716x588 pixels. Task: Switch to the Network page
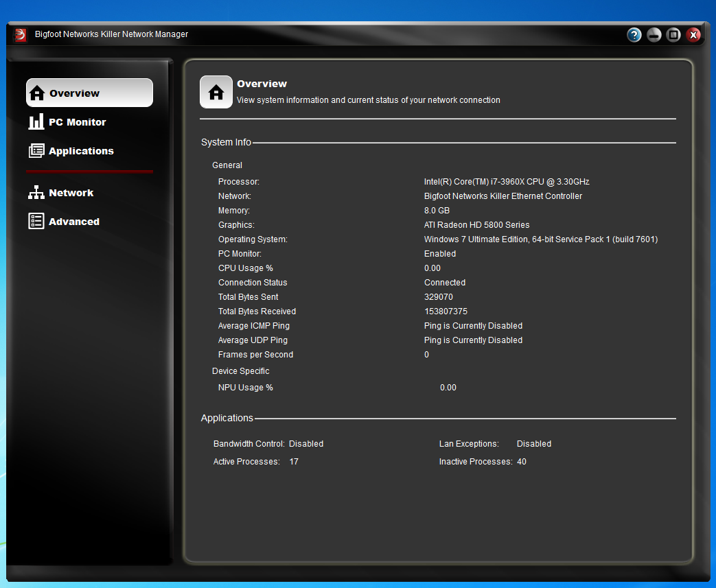point(71,193)
